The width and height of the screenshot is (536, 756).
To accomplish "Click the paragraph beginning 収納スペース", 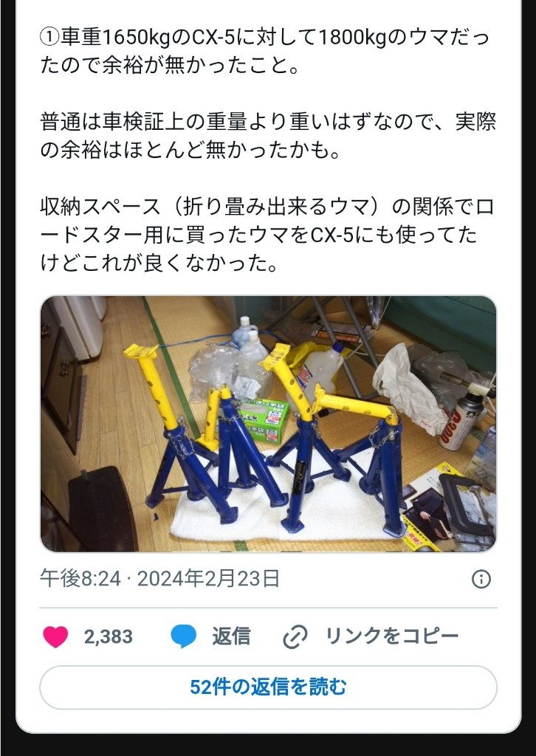I will click(267, 236).
